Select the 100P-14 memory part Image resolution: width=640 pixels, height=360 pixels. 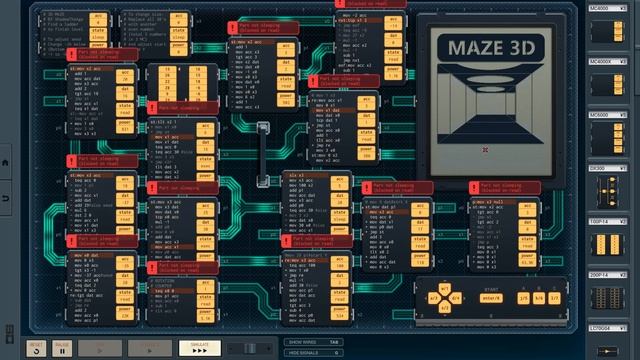coord(608,244)
